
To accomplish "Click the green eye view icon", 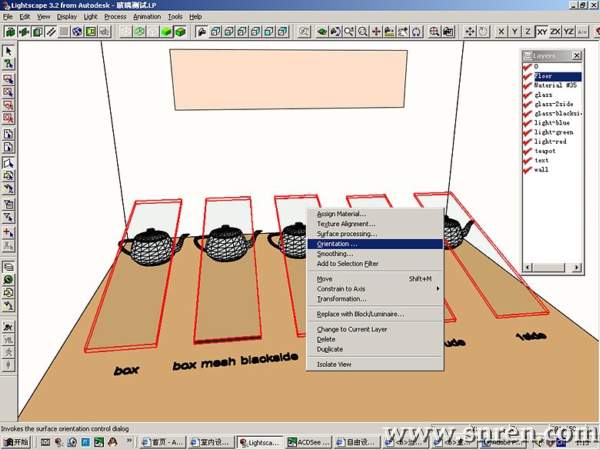I will pyautogui.click(x=322, y=31).
